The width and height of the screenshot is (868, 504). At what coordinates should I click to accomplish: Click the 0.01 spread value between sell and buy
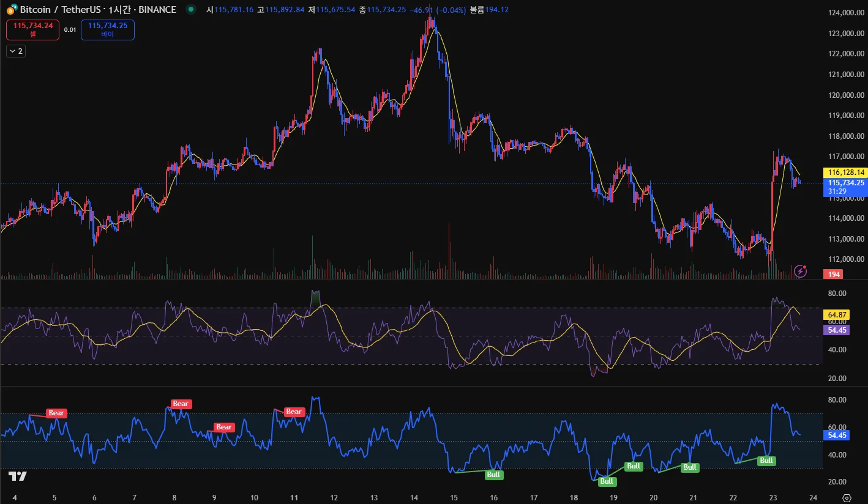(70, 29)
